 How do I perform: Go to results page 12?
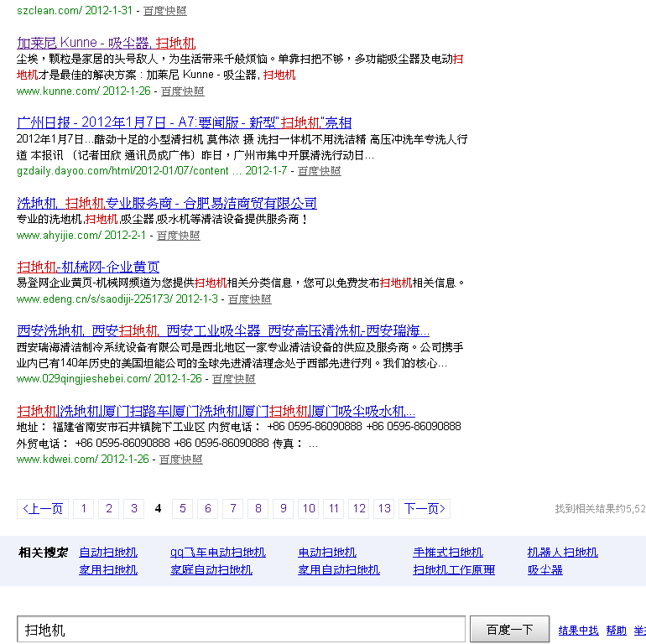(359, 508)
